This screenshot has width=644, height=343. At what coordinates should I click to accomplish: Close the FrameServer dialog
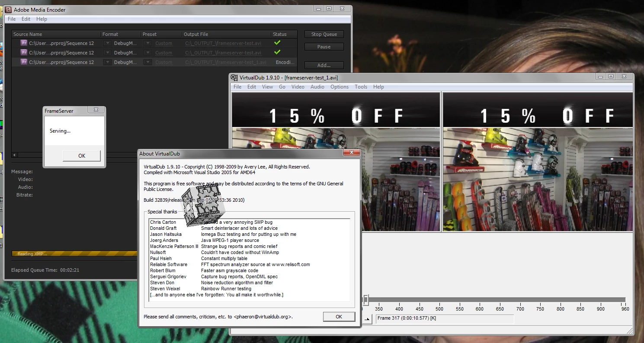tap(96, 110)
